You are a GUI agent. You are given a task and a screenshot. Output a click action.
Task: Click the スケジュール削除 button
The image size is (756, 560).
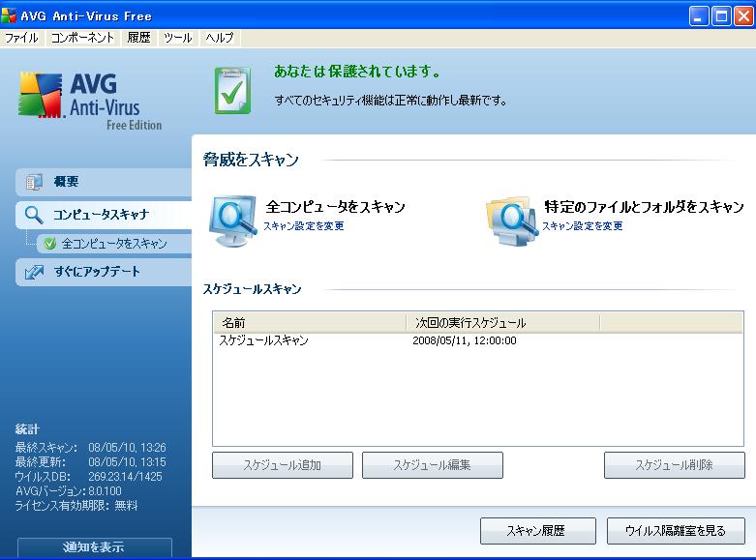point(675,465)
